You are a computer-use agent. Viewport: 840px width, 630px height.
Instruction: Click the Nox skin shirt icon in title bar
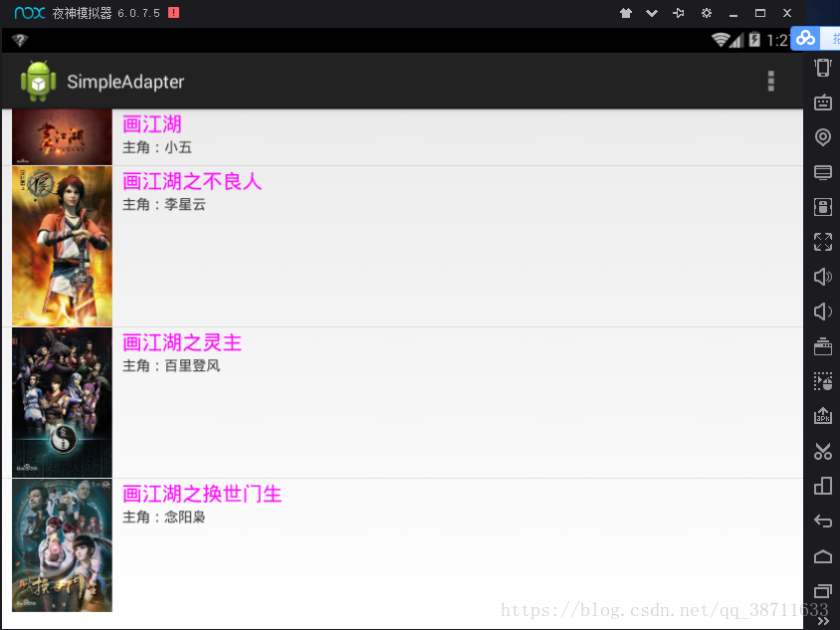coord(626,13)
